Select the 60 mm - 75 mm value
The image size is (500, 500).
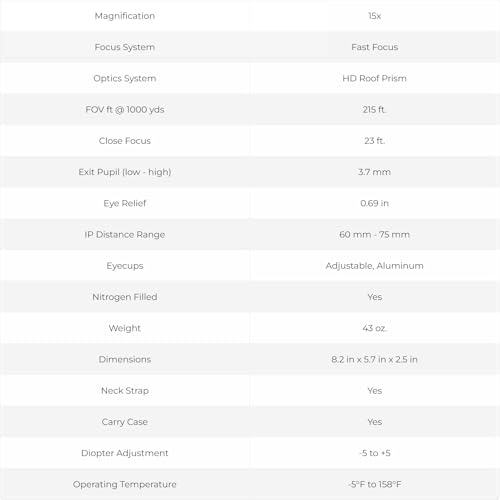[374, 234]
